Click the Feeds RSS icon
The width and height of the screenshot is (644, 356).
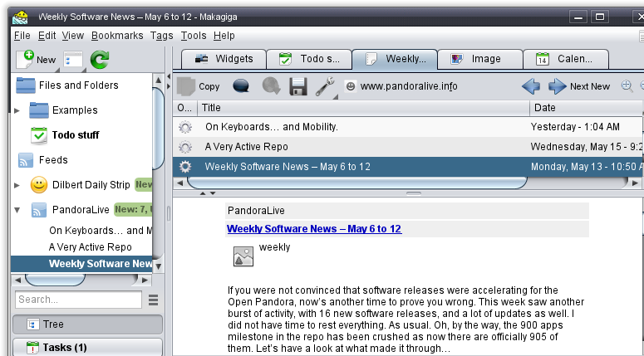(x=26, y=160)
